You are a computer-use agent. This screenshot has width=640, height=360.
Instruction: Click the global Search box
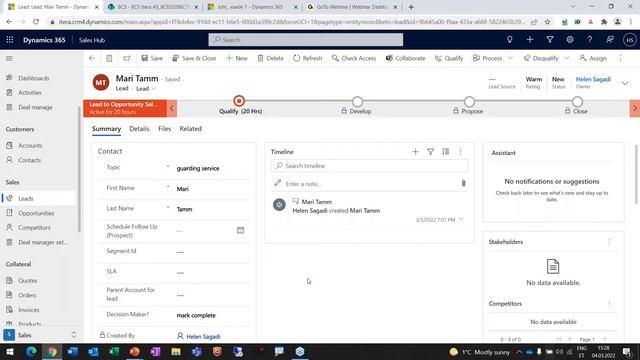coord(306,40)
